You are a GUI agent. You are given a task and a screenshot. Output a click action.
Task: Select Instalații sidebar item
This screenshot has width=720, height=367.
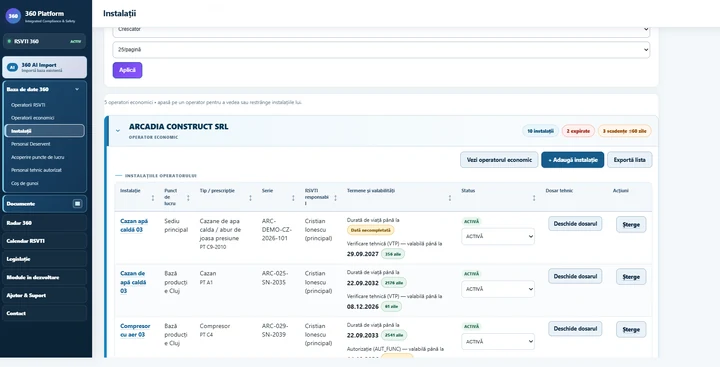(45, 131)
